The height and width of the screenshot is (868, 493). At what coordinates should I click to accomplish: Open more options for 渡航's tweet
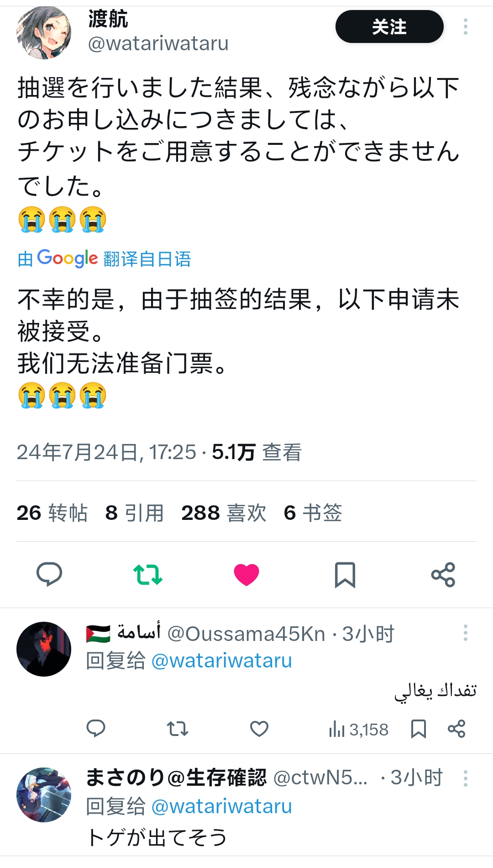(x=466, y=26)
